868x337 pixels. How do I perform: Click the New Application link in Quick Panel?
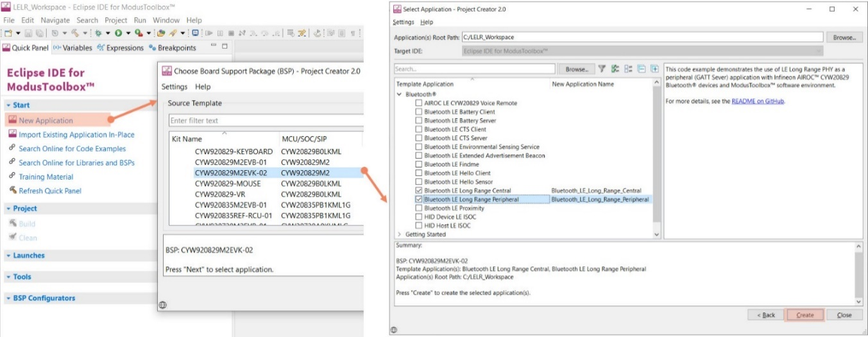click(46, 120)
